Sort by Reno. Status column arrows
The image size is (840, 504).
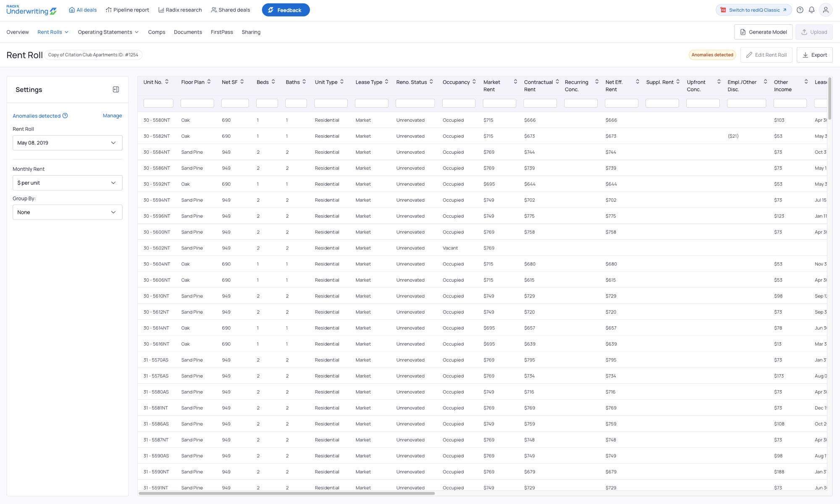tap(431, 82)
